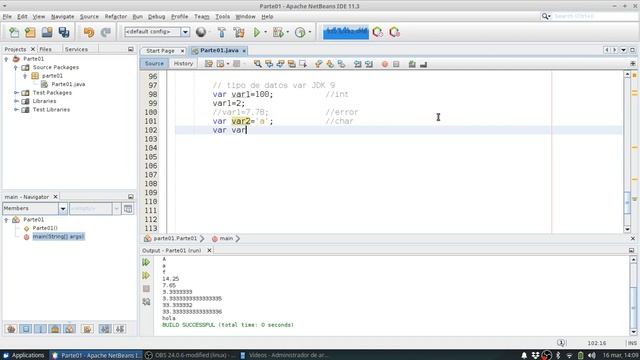Click the New Project toolbar icon

30,32
